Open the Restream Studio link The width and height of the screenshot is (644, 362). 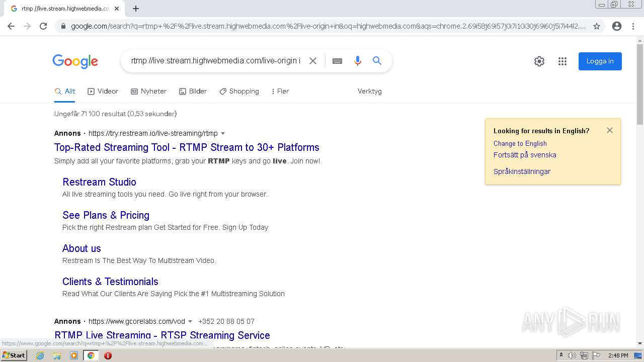(x=99, y=182)
